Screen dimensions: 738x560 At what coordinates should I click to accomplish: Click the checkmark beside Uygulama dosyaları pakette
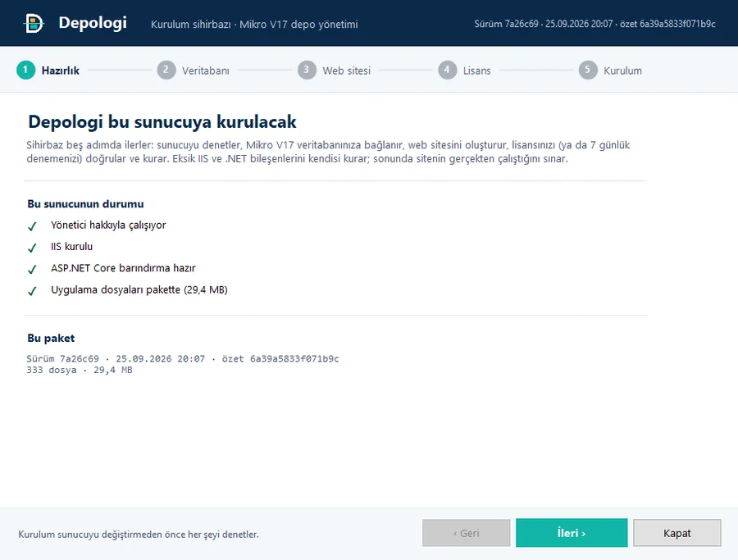tap(32, 291)
